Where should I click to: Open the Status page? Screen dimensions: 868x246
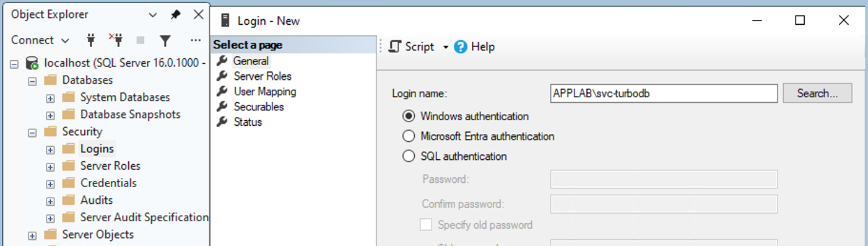[248, 122]
